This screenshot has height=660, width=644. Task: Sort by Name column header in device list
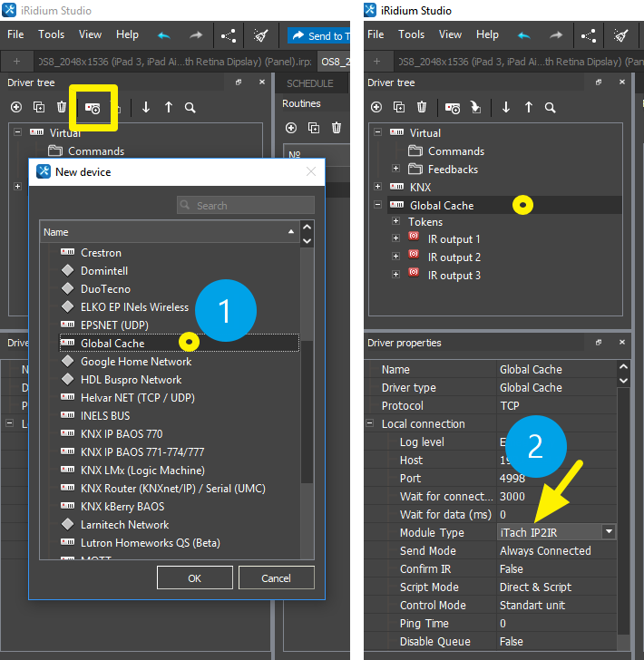170,232
